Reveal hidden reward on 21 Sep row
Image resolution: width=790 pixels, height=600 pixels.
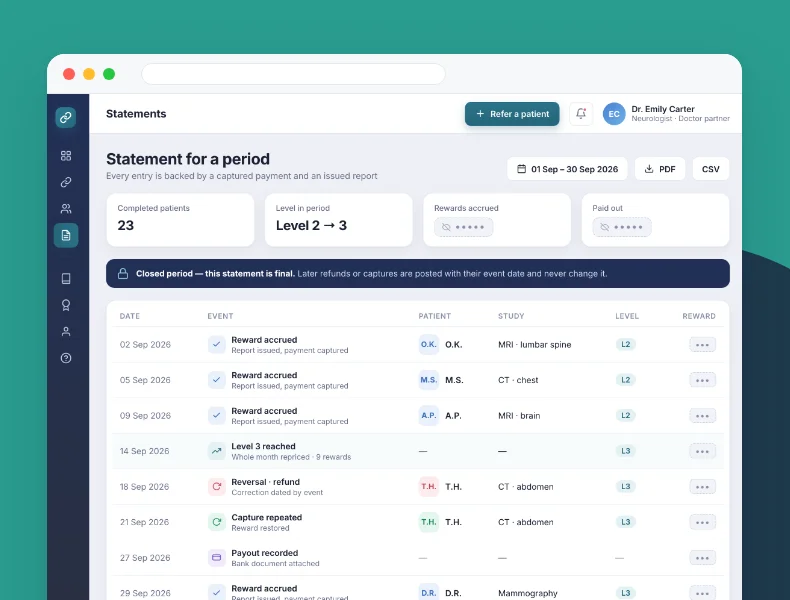tap(702, 522)
